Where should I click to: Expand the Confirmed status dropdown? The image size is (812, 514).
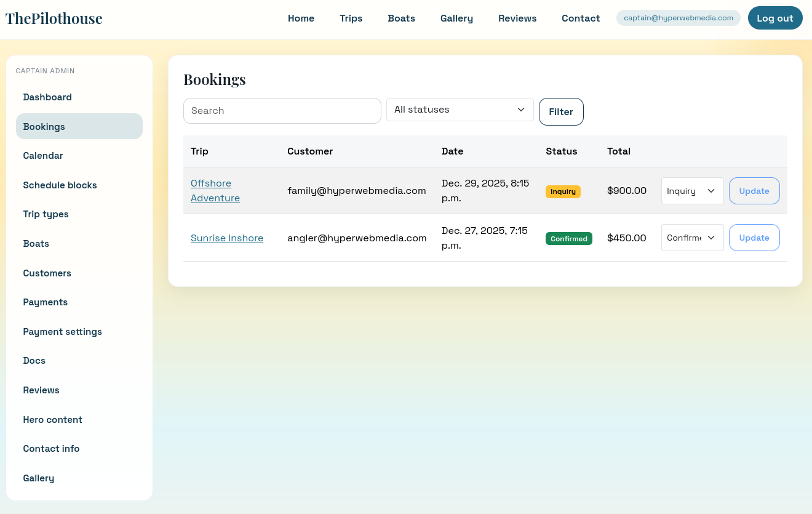coord(692,238)
